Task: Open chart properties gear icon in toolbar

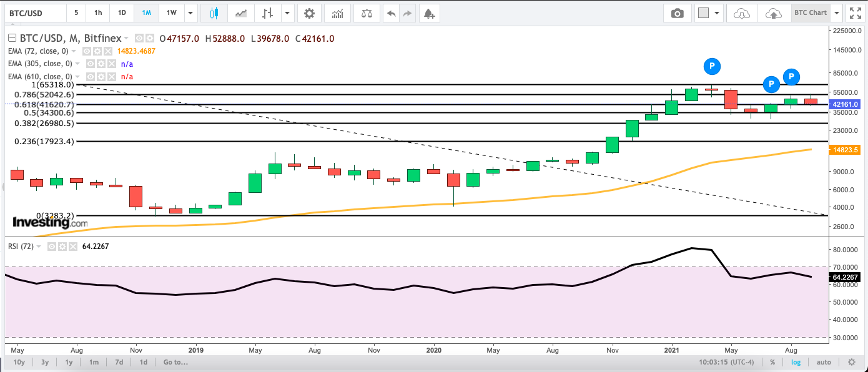Action: pyautogui.click(x=309, y=13)
